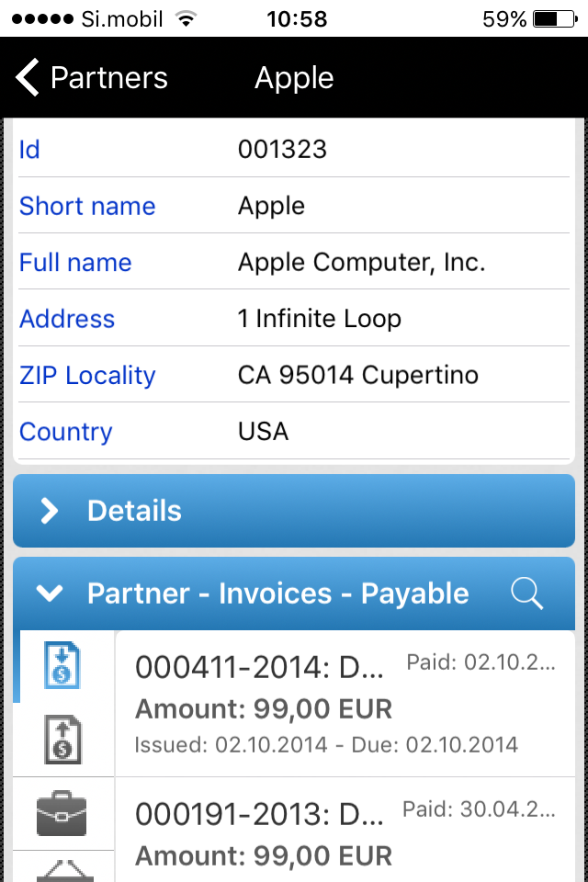Tap the 10:58 clock in status bar

coord(297,19)
